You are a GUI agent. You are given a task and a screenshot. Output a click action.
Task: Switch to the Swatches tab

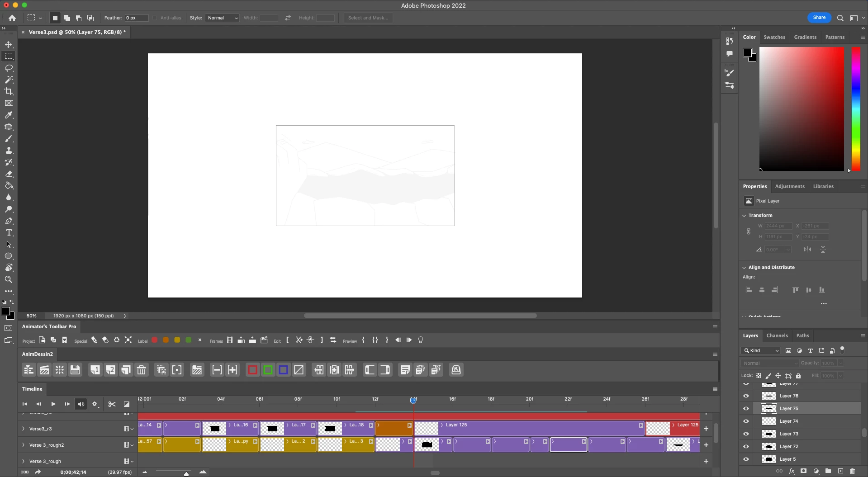click(774, 37)
